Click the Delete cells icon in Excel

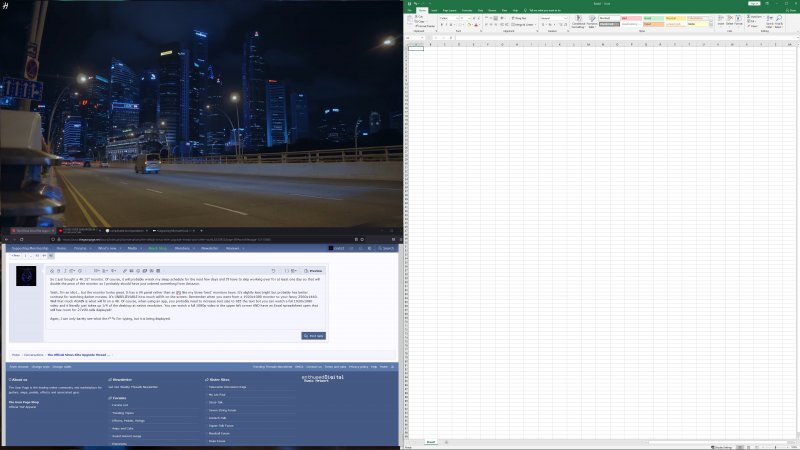(x=730, y=20)
